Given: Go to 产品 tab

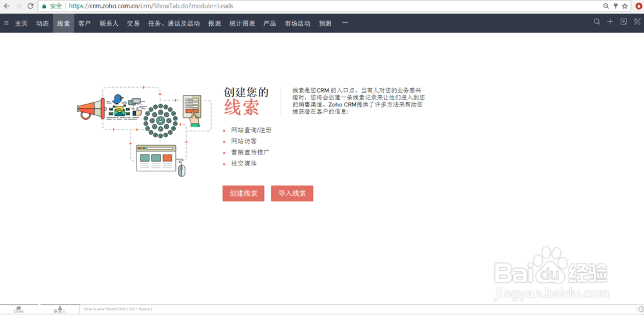Looking at the screenshot, I should coord(269,23).
